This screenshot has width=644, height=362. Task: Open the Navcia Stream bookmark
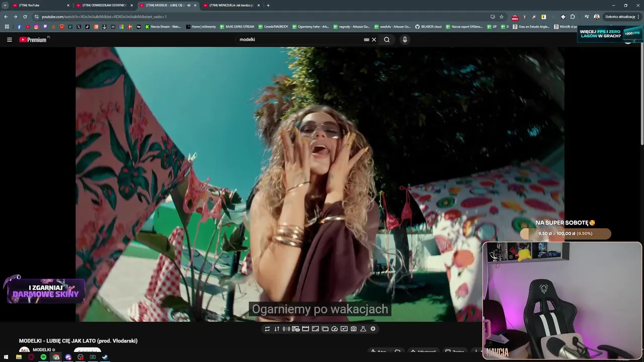click(163, 27)
